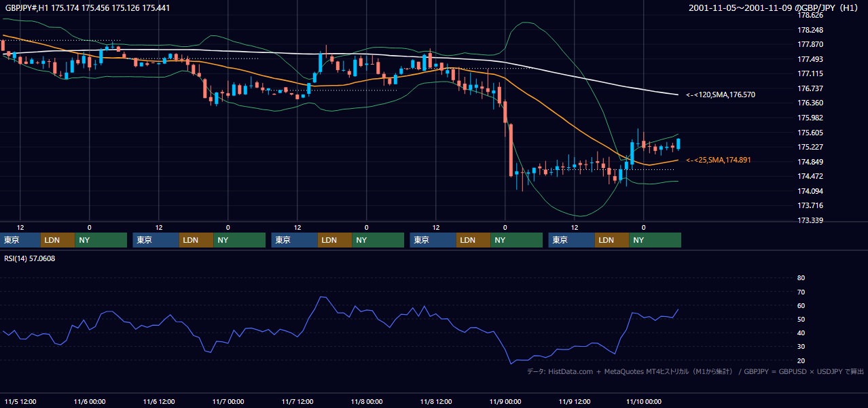Click price axis value 175.227
868x408 pixels.
pyautogui.click(x=810, y=147)
